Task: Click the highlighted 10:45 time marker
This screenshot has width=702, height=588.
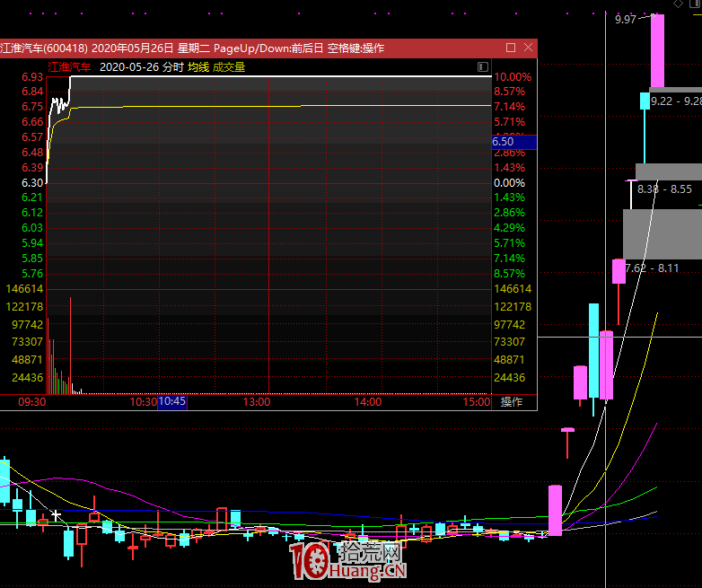Action: [x=171, y=402]
